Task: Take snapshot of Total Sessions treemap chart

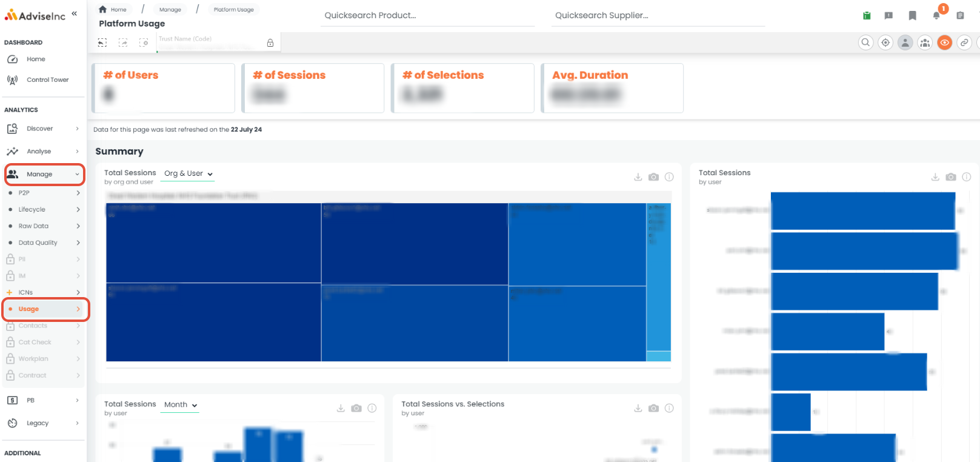Action: pos(653,177)
